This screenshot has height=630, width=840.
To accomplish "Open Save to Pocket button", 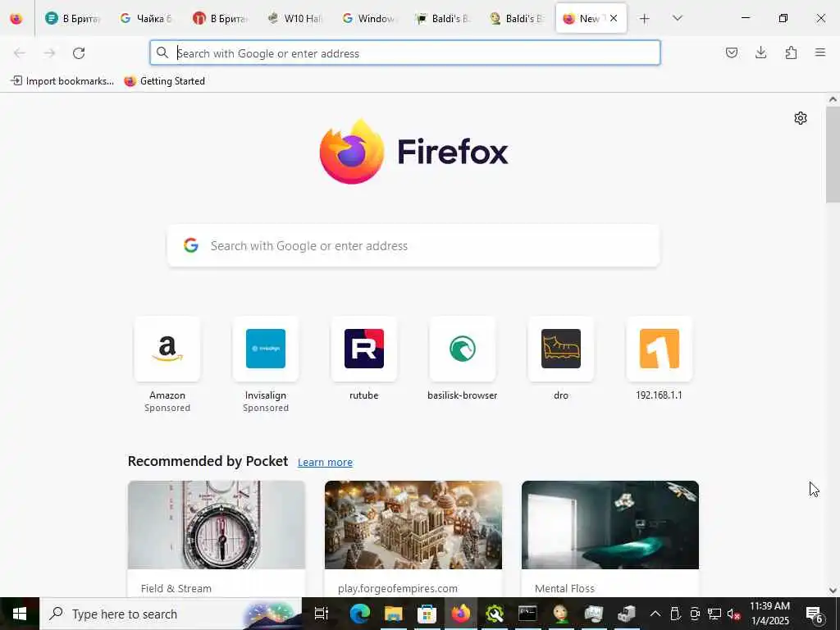I will (x=731, y=52).
